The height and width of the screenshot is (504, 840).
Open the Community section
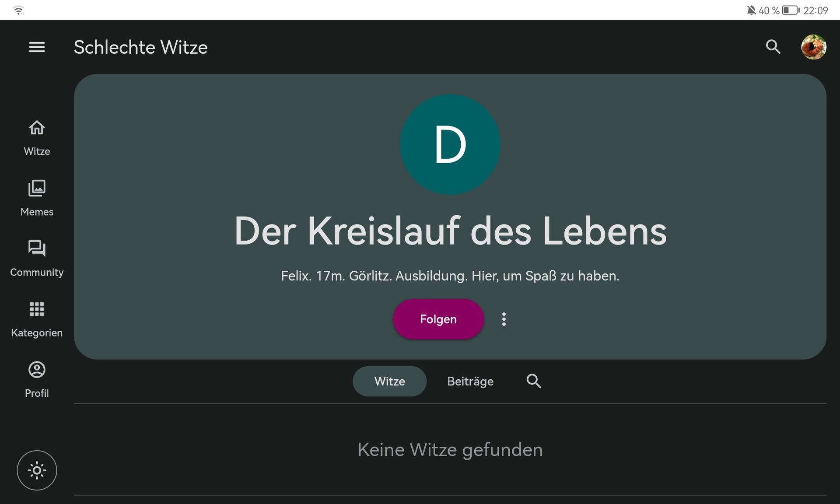(37, 259)
